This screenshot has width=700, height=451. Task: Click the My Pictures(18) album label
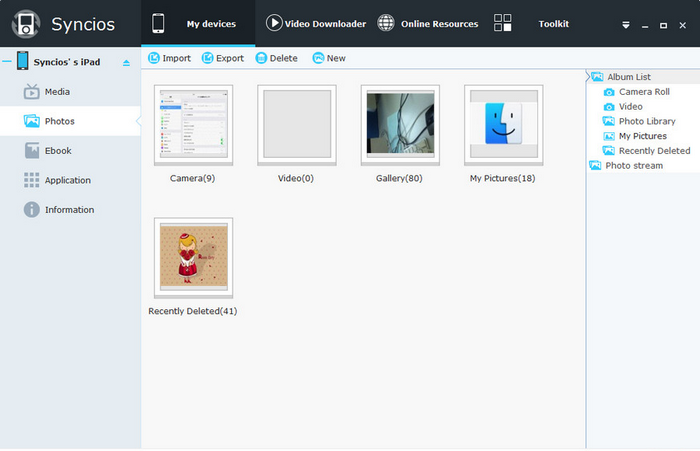click(x=502, y=178)
